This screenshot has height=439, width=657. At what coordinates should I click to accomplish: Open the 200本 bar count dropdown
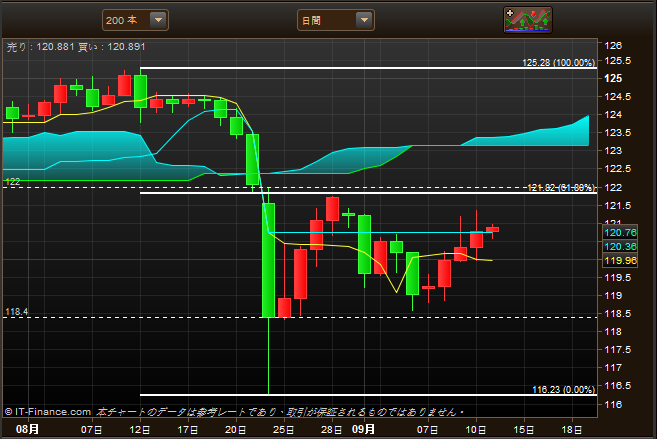(x=135, y=20)
